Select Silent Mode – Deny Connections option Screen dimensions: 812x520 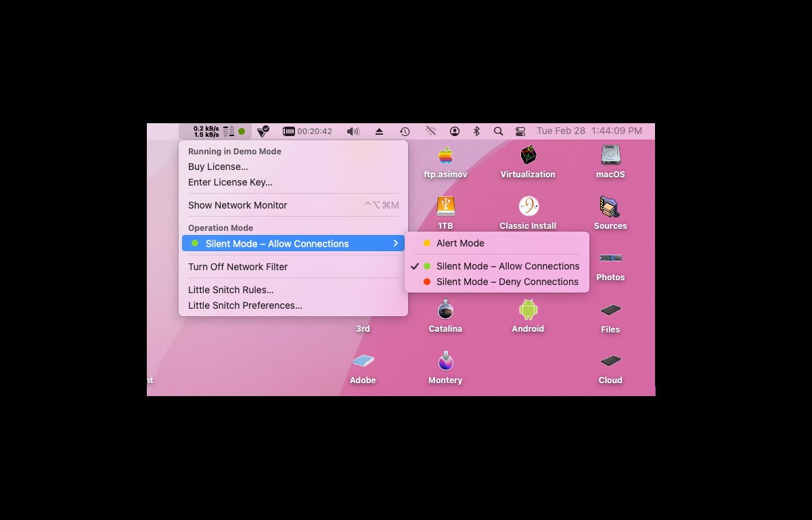[497, 282]
